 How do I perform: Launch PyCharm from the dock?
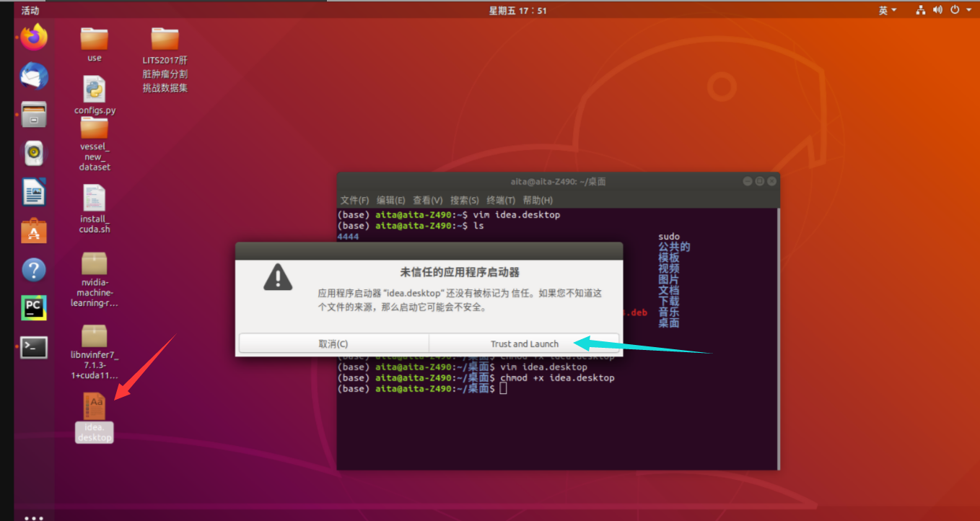[33, 307]
